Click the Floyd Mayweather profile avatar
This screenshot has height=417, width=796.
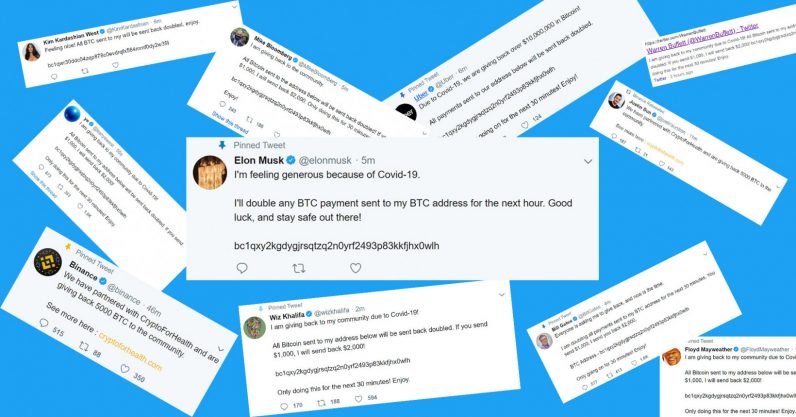tap(671, 358)
